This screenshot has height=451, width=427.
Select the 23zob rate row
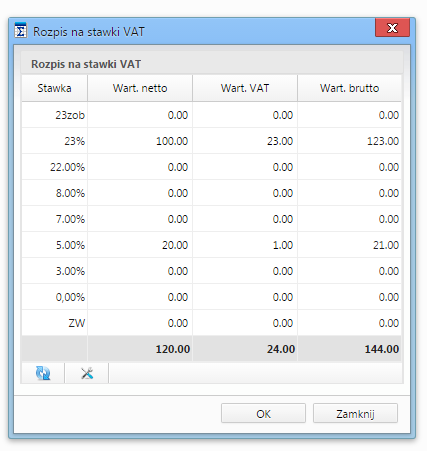pos(211,115)
